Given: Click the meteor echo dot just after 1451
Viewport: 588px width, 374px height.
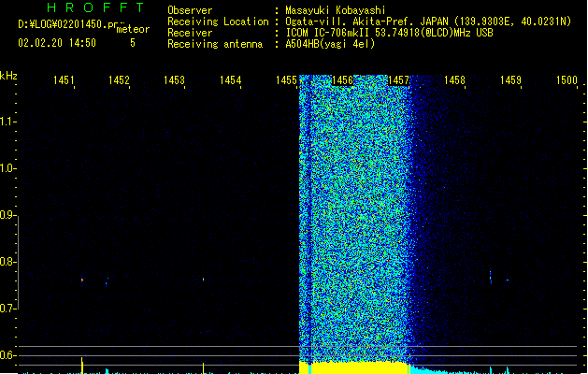Looking at the screenshot, I should pos(82,280).
